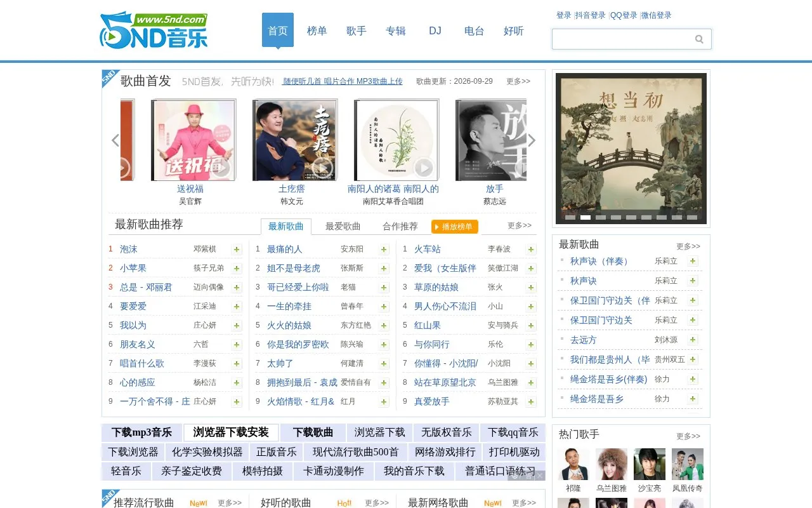
Task: Add 去远方 by 刘沐源 with plus icon
Action: click(693, 340)
